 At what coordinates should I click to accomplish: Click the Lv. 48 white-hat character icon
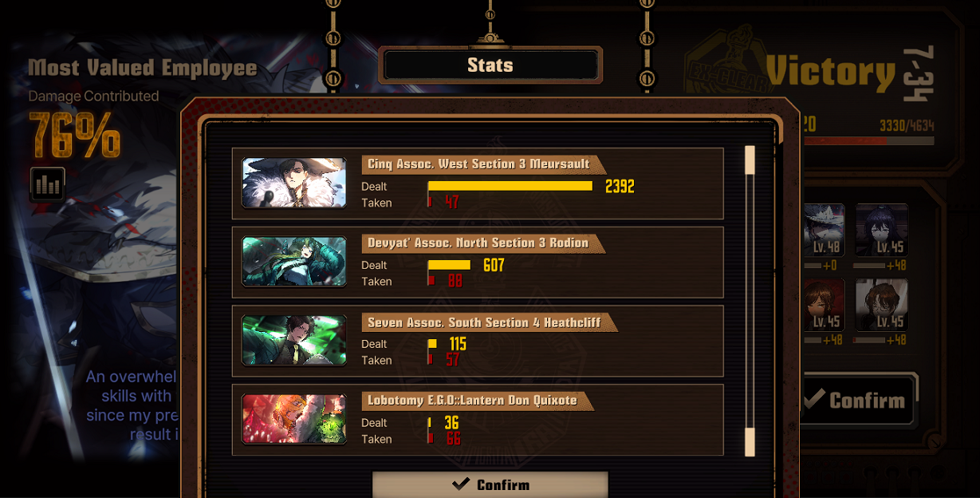[x=823, y=230]
